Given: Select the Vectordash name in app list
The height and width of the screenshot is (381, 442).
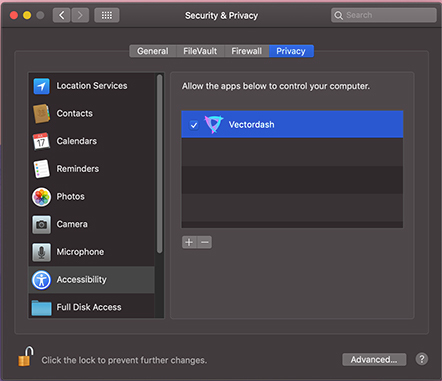Looking at the screenshot, I should 252,125.
